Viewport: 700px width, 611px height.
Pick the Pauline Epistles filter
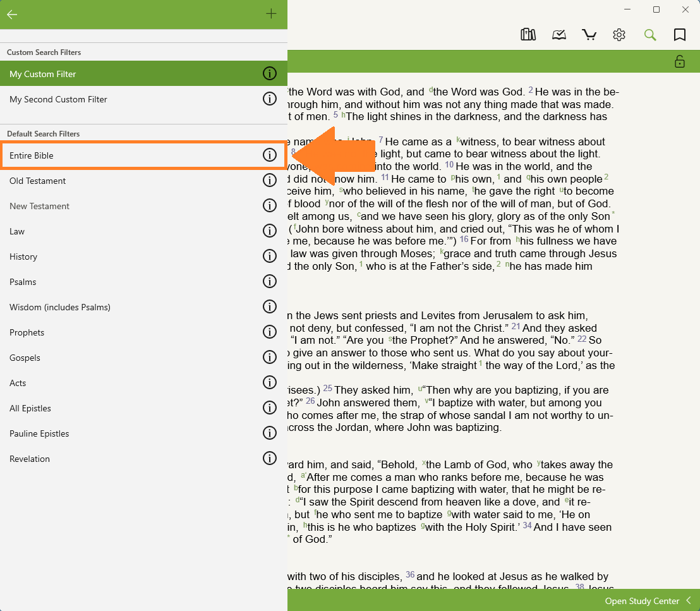(x=39, y=433)
